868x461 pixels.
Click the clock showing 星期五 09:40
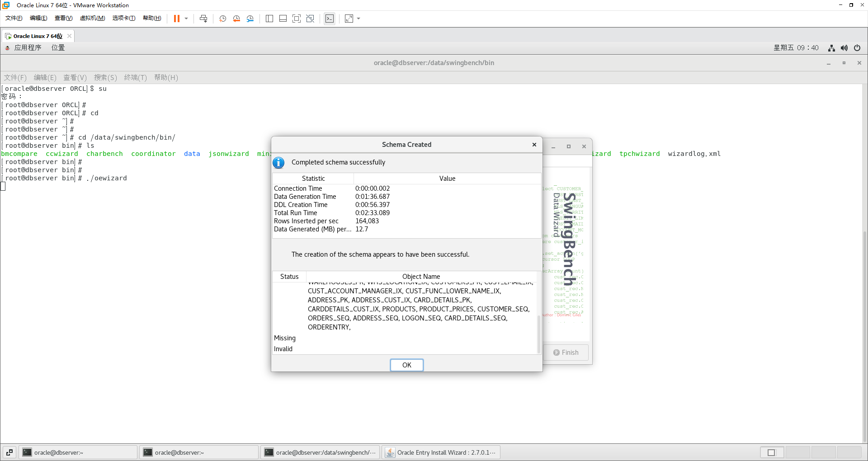point(796,47)
